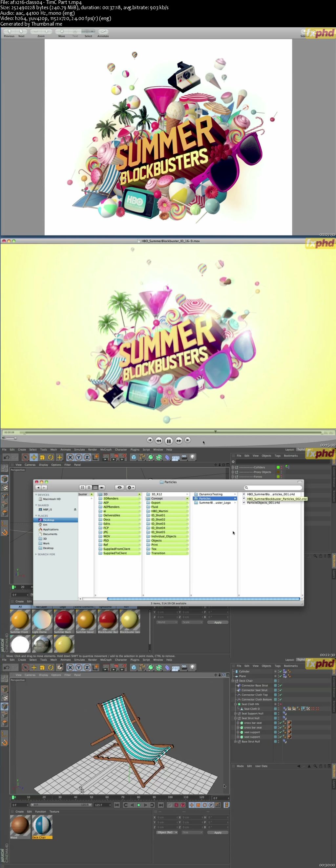Screen dimensions: 336x868
Task: Select Move tool in Cinema 4D behind Finder
Action: 34,457
